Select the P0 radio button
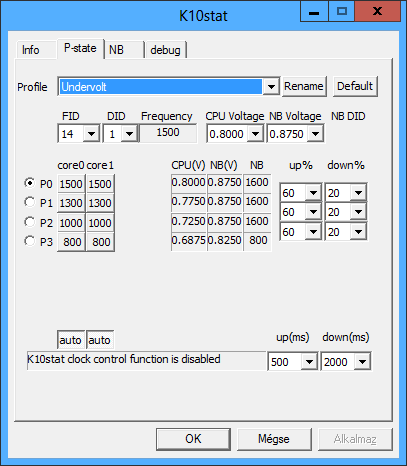The image size is (407, 466). (x=30, y=183)
